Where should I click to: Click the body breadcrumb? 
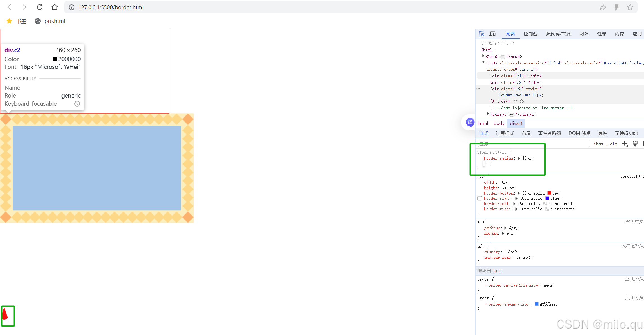[499, 123]
